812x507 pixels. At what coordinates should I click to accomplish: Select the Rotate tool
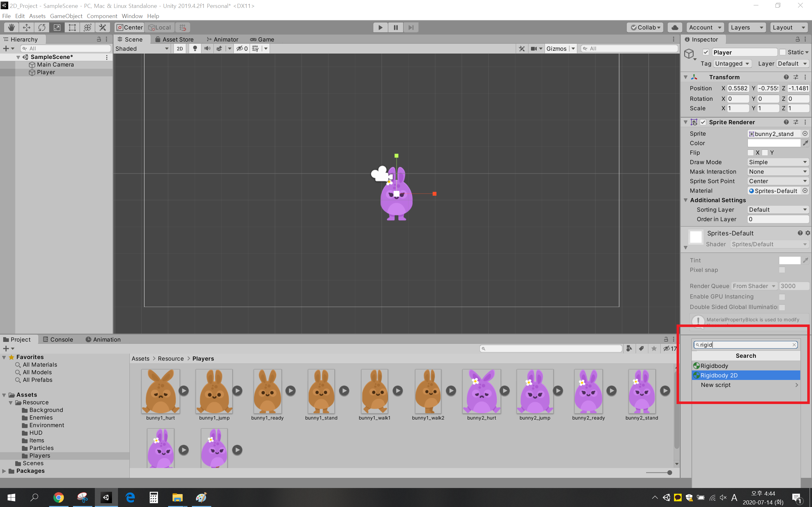click(x=42, y=28)
